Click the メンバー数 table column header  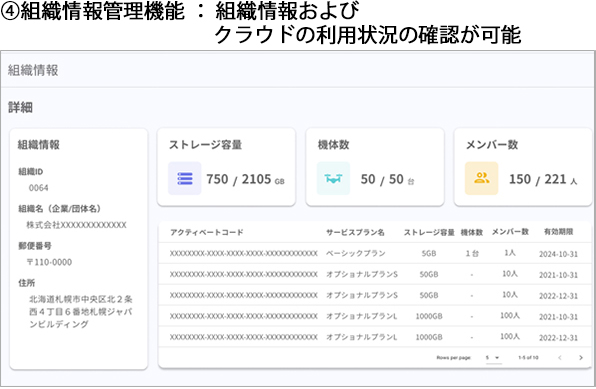[510, 232]
